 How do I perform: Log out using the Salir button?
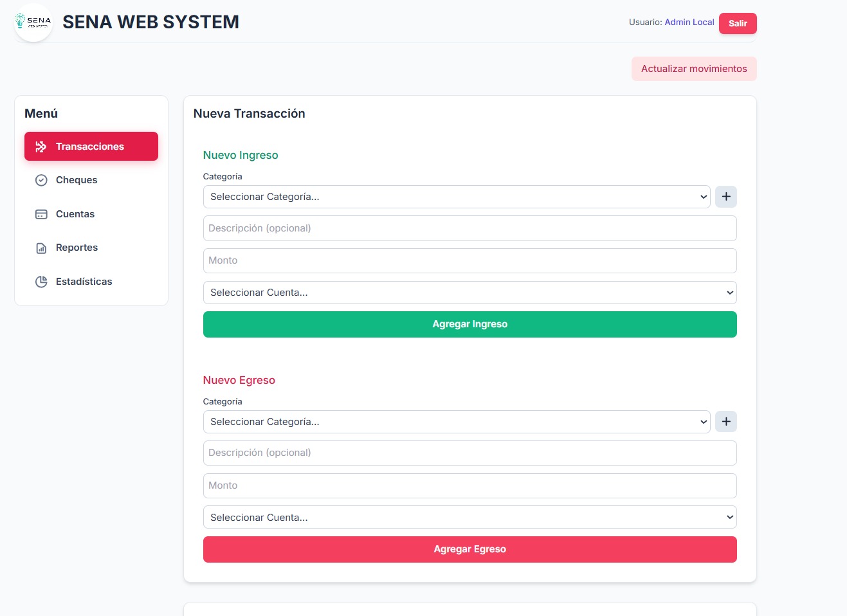738,23
